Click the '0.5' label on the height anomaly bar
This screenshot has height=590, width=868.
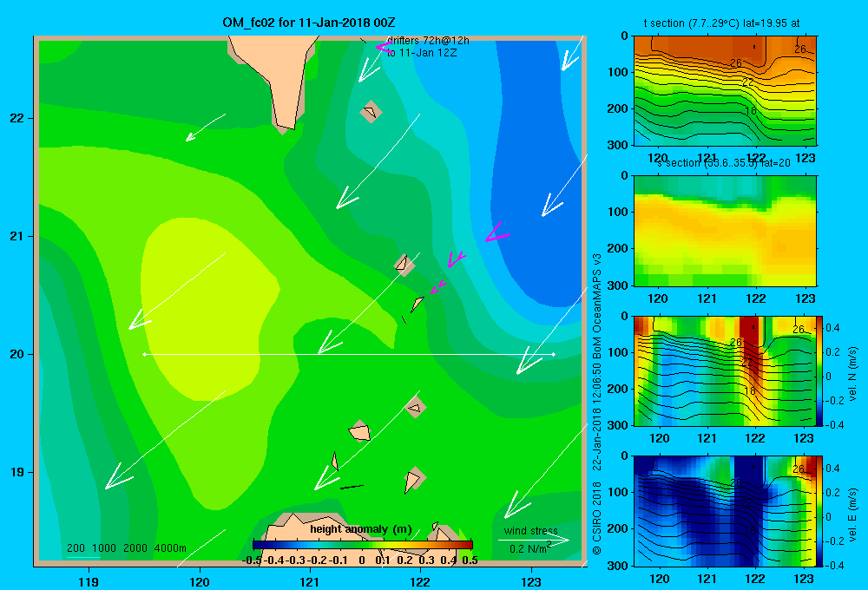470,560
